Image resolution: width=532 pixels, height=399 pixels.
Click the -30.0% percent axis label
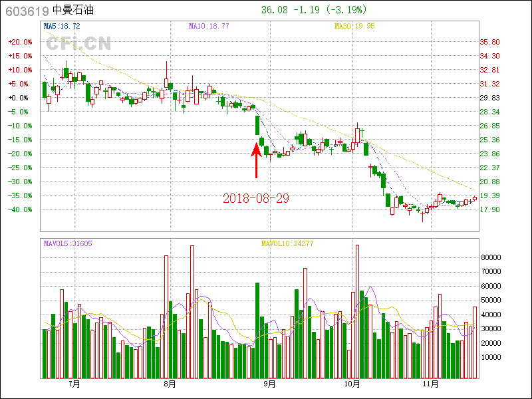coord(21,182)
